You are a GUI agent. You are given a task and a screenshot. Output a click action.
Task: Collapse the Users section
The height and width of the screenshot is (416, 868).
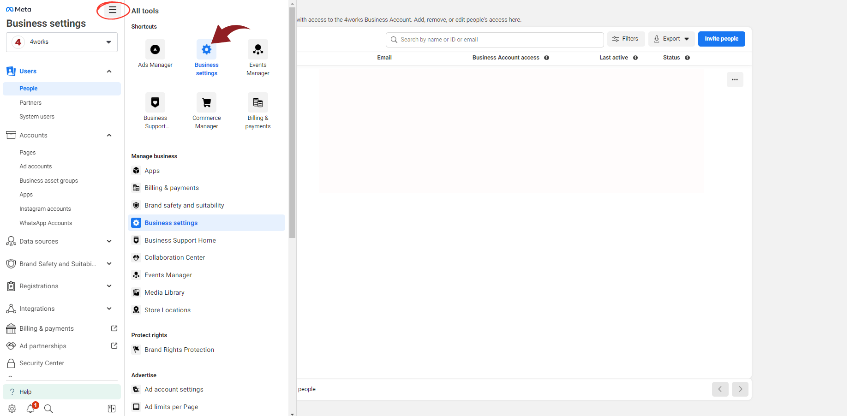109,71
